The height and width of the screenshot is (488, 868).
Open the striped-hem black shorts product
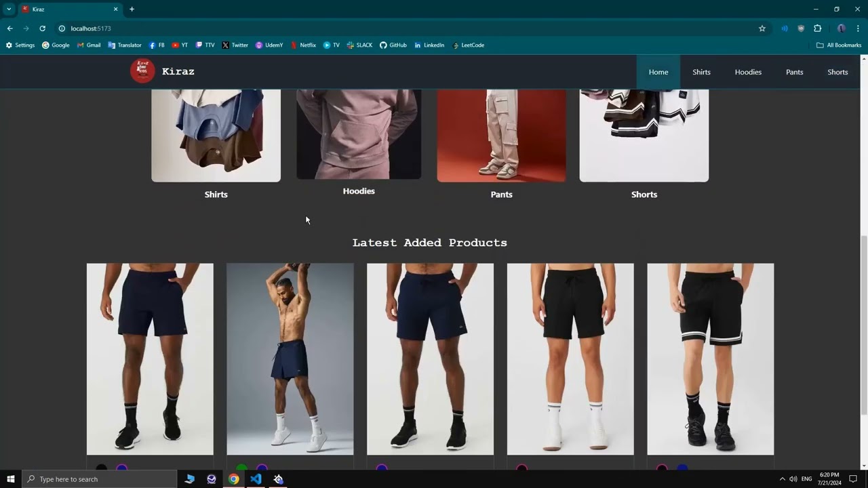click(x=710, y=359)
